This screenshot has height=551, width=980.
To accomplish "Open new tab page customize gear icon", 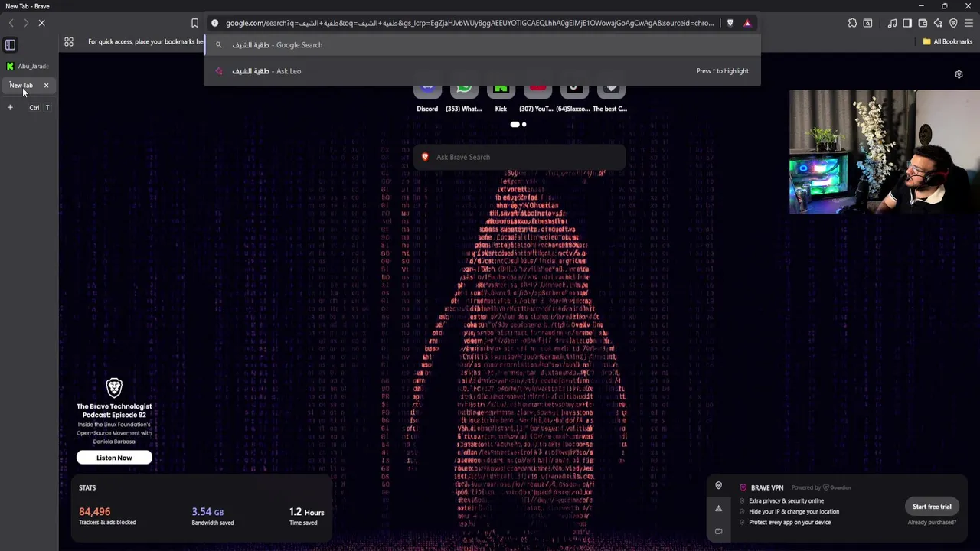I will (x=959, y=74).
